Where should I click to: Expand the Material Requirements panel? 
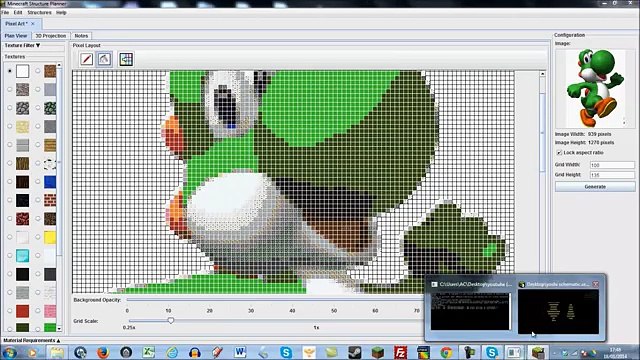coord(31,340)
